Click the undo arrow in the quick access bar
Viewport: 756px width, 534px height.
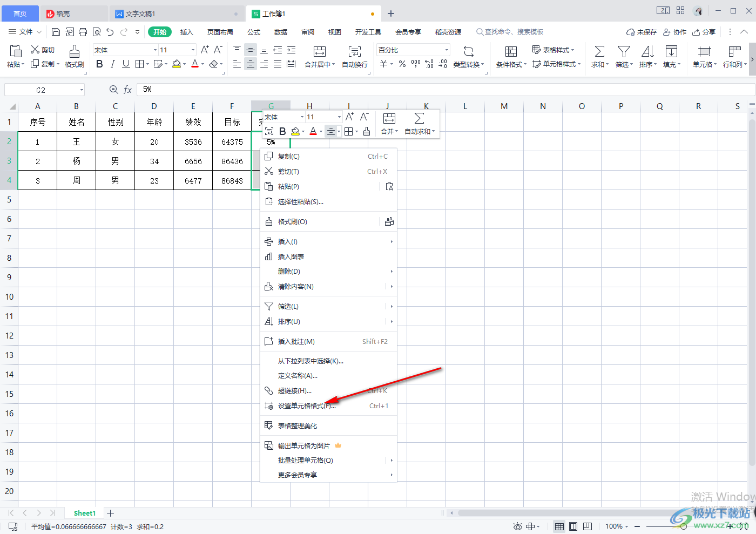(110, 32)
